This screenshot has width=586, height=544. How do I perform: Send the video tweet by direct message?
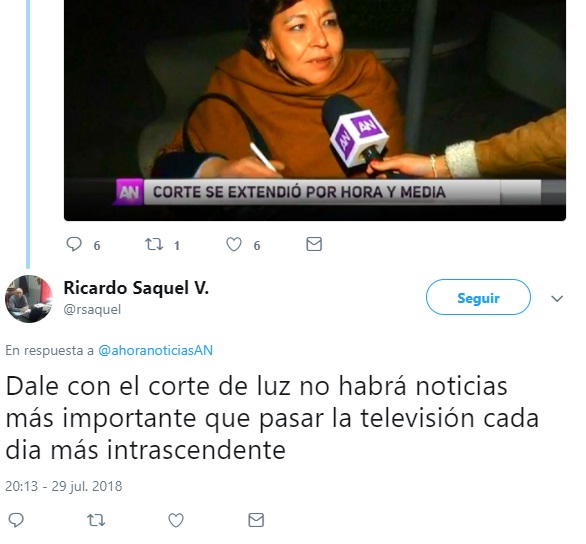(314, 244)
